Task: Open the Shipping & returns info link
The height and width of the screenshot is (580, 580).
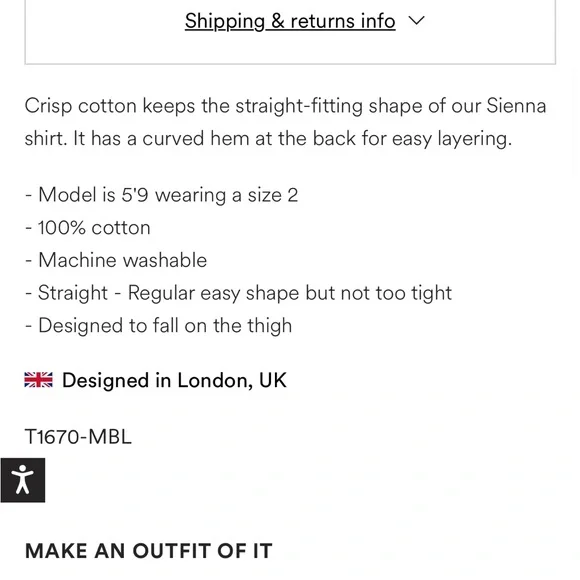Action: click(x=290, y=21)
